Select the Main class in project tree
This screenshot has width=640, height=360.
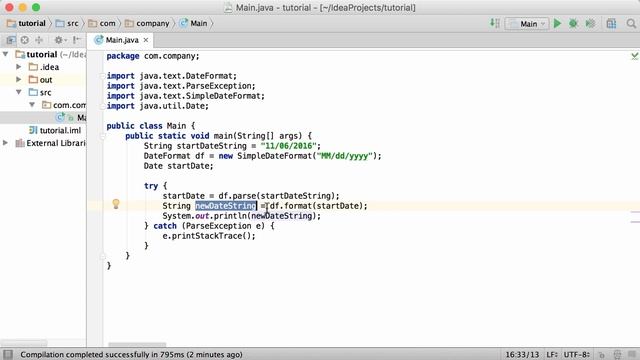pyautogui.click(x=71, y=118)
